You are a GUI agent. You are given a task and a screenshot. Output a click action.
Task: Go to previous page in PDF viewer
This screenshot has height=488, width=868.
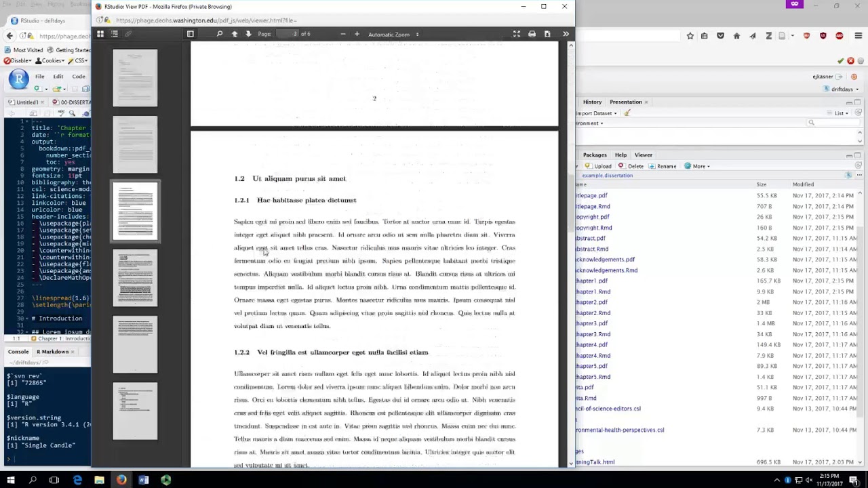click(235, 34)
